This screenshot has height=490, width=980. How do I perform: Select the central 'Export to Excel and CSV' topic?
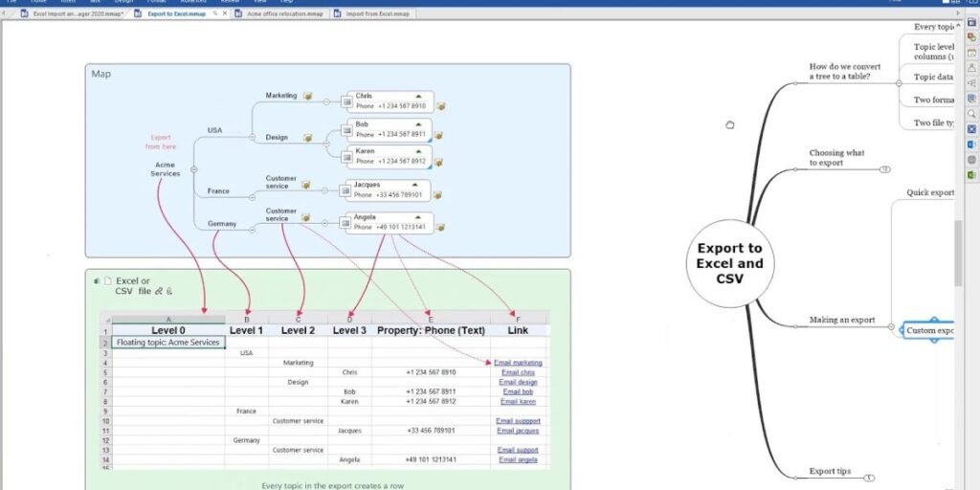[730, 263]
